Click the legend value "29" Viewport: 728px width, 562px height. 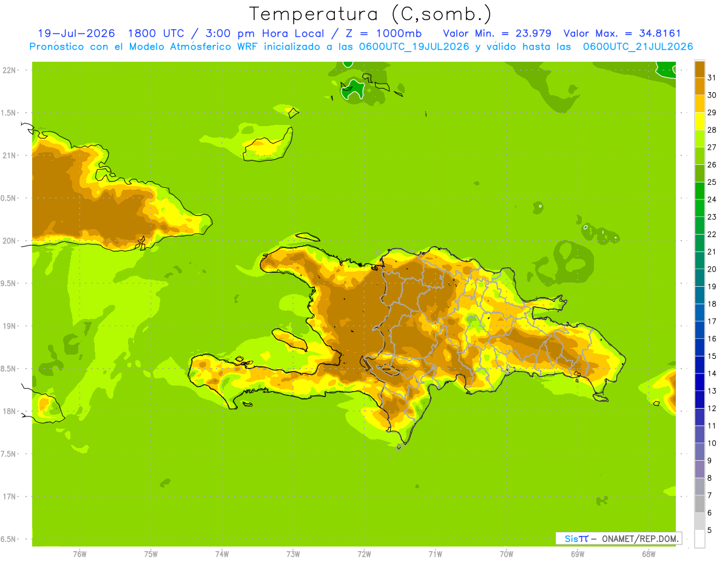712,113
